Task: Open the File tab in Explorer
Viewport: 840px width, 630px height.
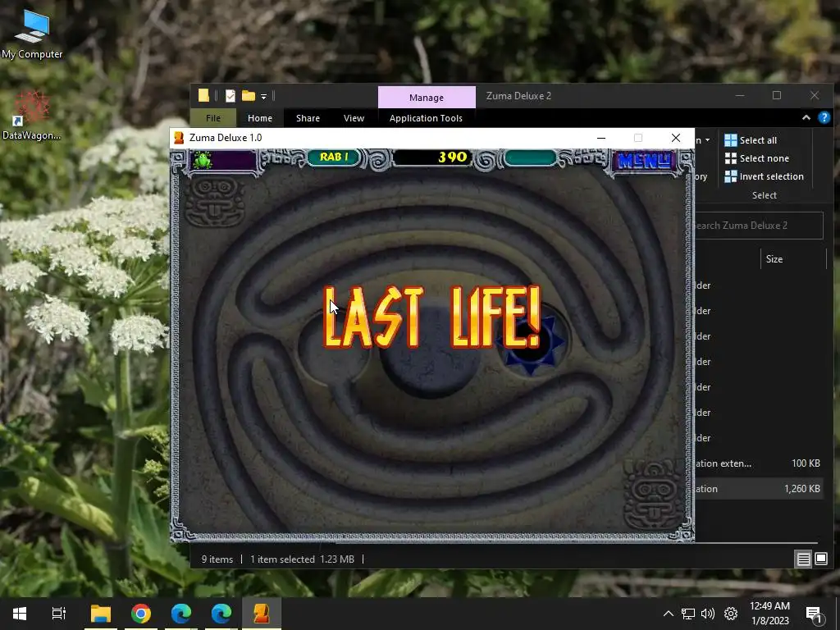Action: (x=212, y=118)
